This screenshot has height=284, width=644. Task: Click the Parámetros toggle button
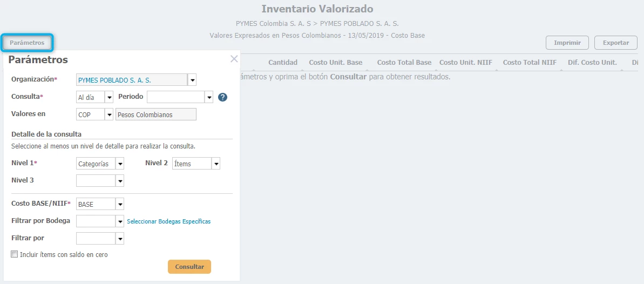[27, 43]
